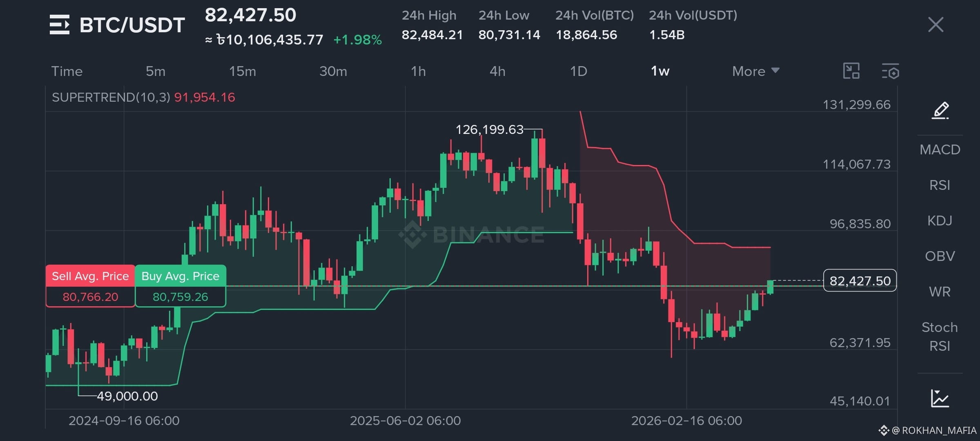Click the 114,067.73 price axis label
The width and height of the screenshot is (980, 441).
856,164
